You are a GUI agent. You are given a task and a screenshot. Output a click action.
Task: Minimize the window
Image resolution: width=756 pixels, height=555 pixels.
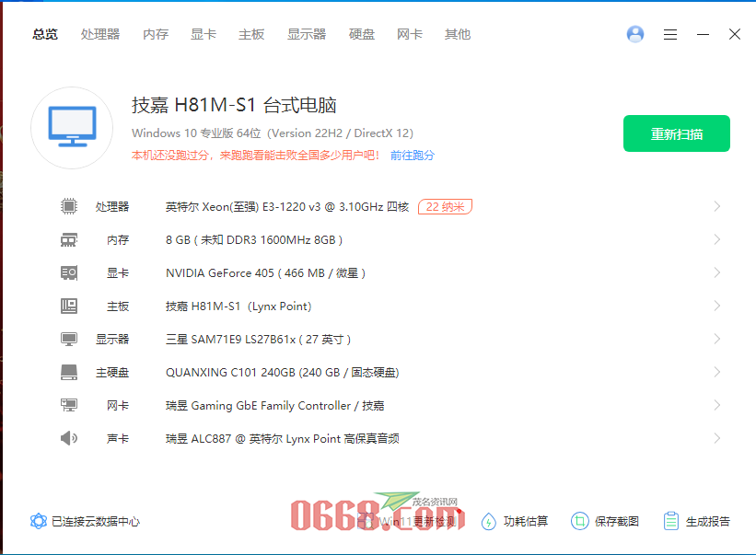703,34
